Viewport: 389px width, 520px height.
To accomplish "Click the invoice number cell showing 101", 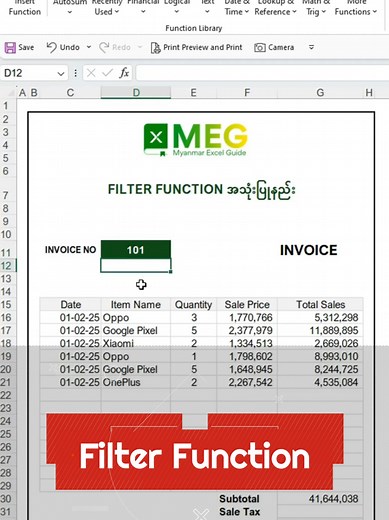I will pyautogui.click(x=136, y=250).
